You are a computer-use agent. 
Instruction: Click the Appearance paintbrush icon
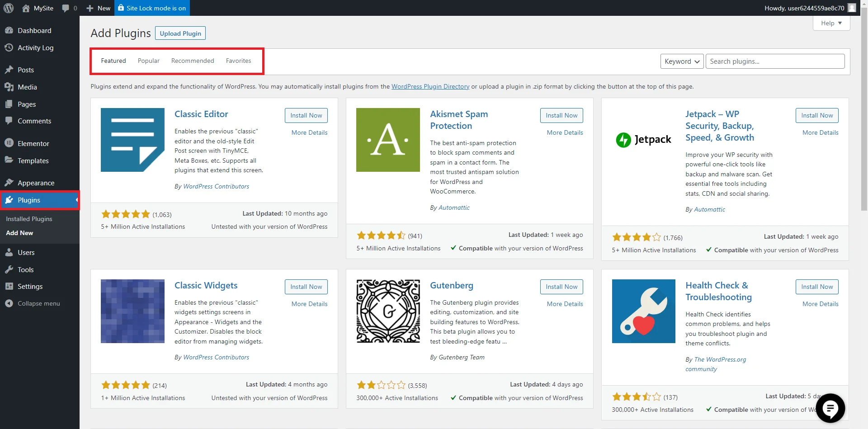(10, 182)
